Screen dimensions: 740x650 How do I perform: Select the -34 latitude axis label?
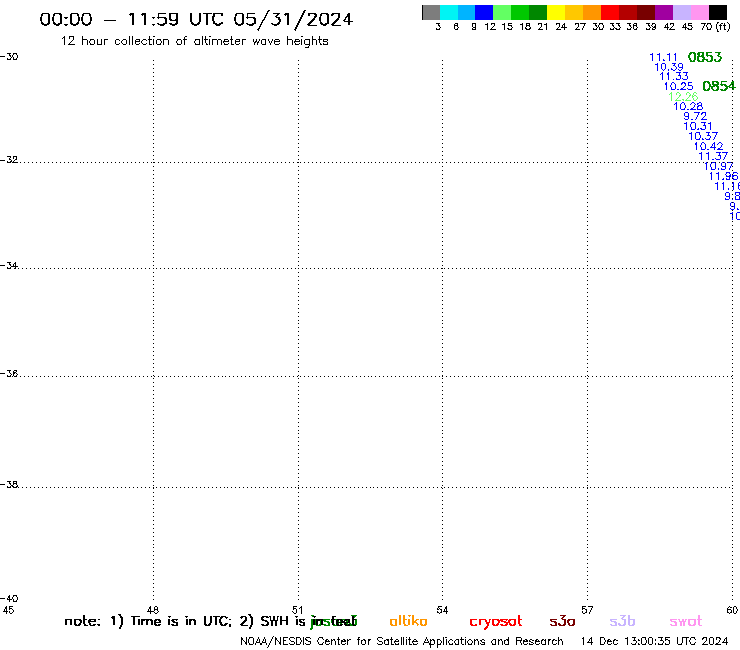coord(9,266)
